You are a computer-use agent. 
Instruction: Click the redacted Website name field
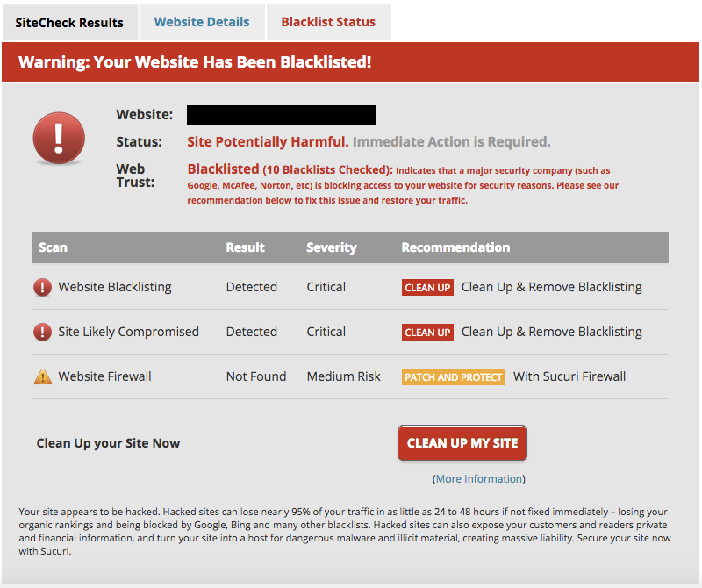tap(281, 115)
